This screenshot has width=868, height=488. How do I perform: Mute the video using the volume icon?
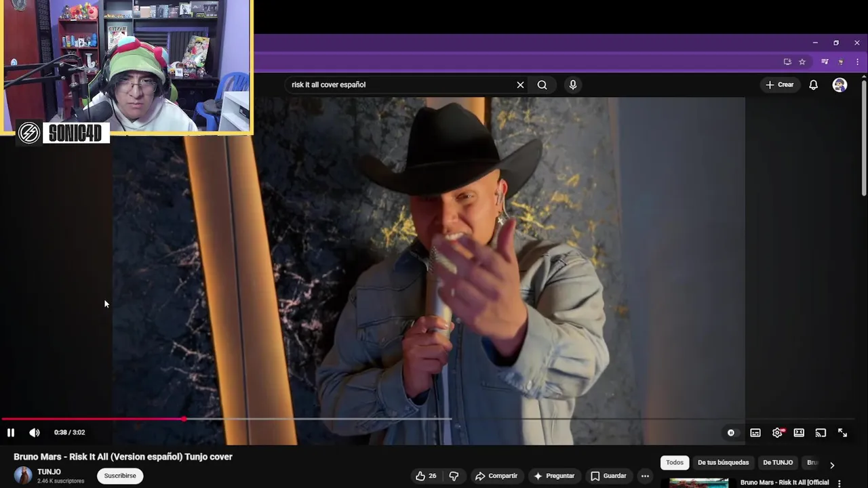coord(35,432)
